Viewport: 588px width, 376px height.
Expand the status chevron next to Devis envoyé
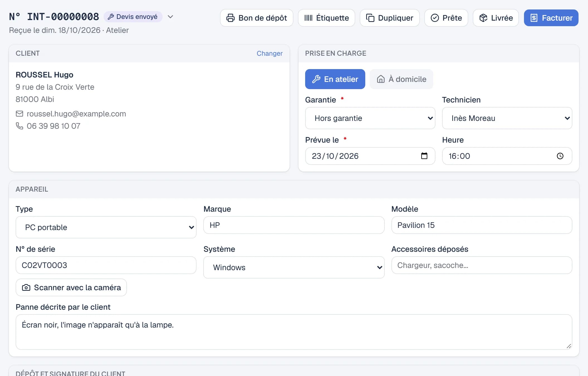(x=170, y=17)
